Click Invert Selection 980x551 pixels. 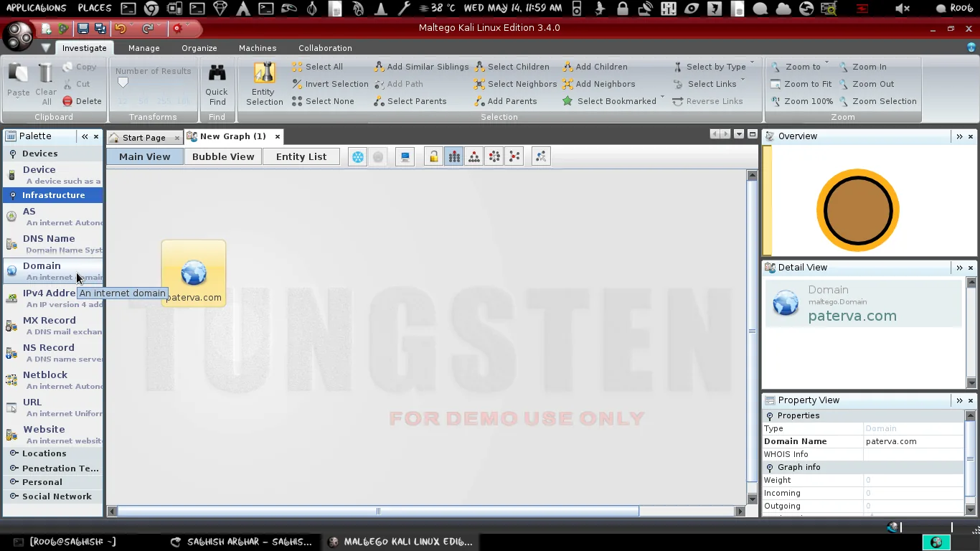(330, 84)
